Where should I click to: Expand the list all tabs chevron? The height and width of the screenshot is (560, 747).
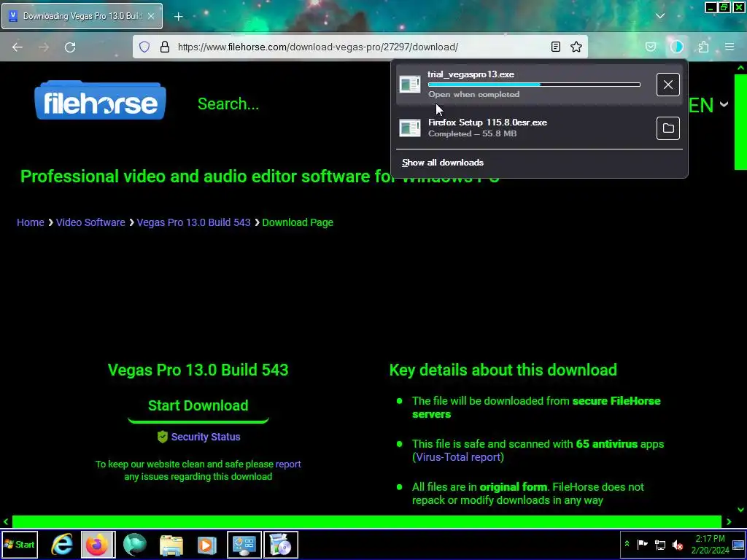click(x=659, y=16)
